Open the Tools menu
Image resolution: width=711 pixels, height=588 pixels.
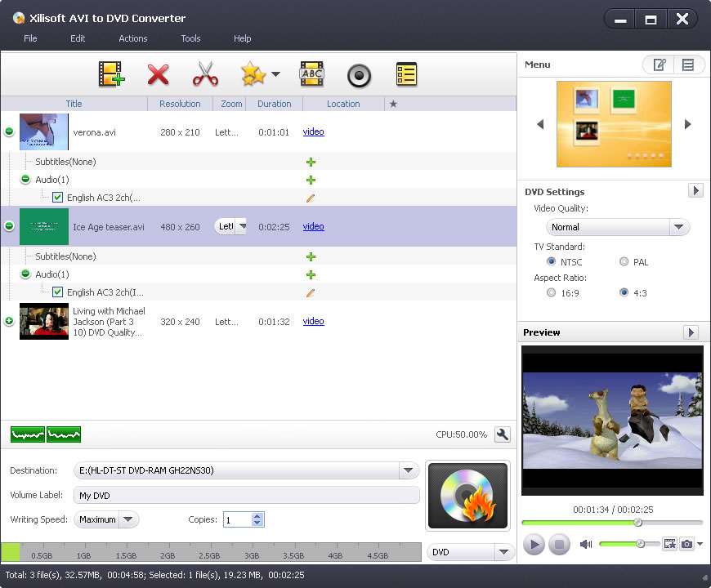point(190,38)
